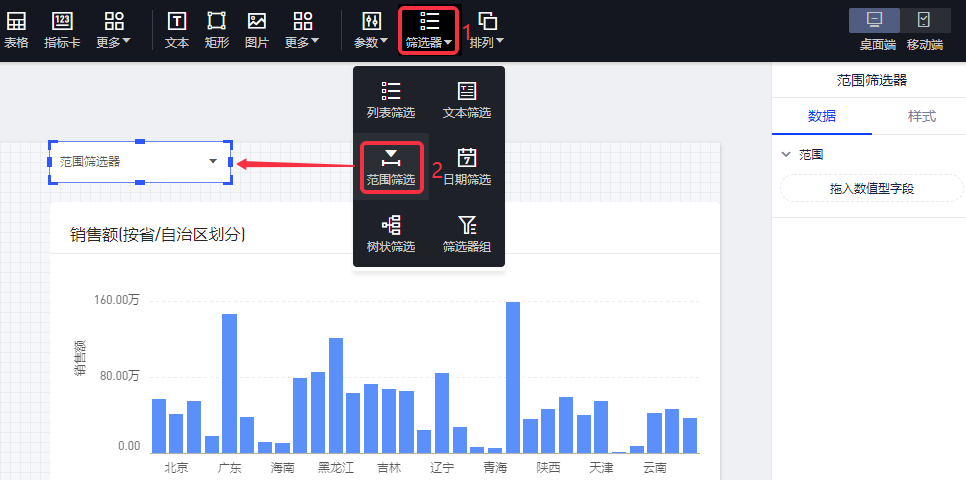
Task: Open the 数据 data tab
Action: click(x=822, y=116)
